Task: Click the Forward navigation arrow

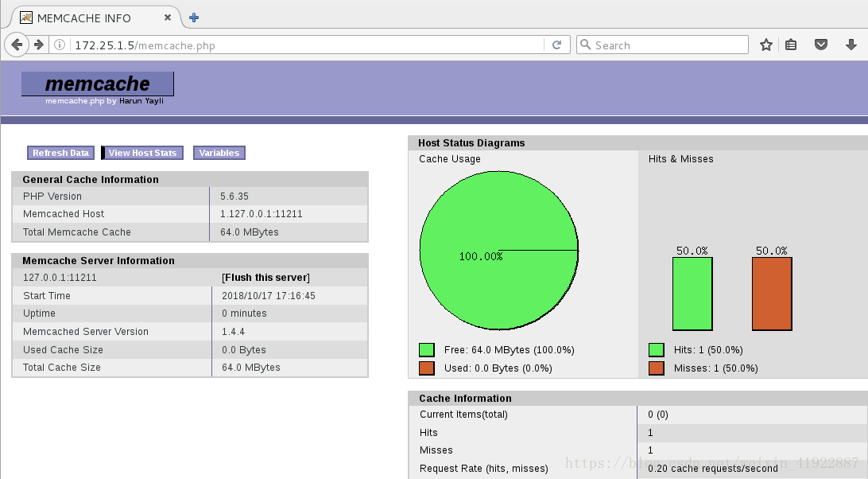Action: (37, 45)
